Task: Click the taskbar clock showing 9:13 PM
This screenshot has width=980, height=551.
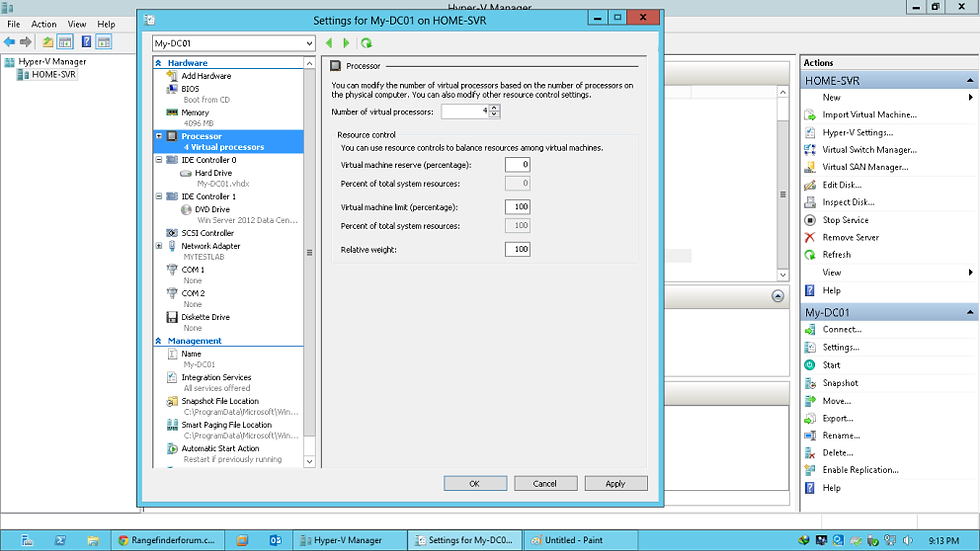Action: 944,540
